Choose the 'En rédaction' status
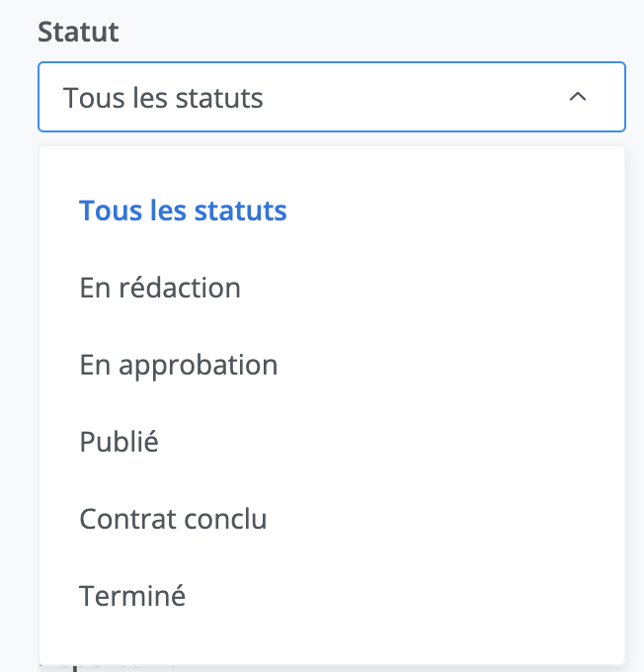Image resolution: width=644 pixels, height=672 pixels. click(x=160, y=288)
